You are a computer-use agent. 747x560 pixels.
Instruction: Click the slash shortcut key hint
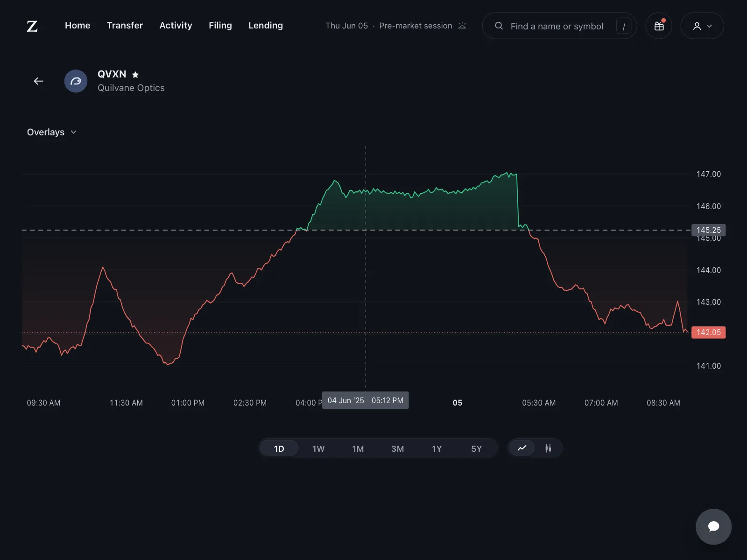point(624,26)
